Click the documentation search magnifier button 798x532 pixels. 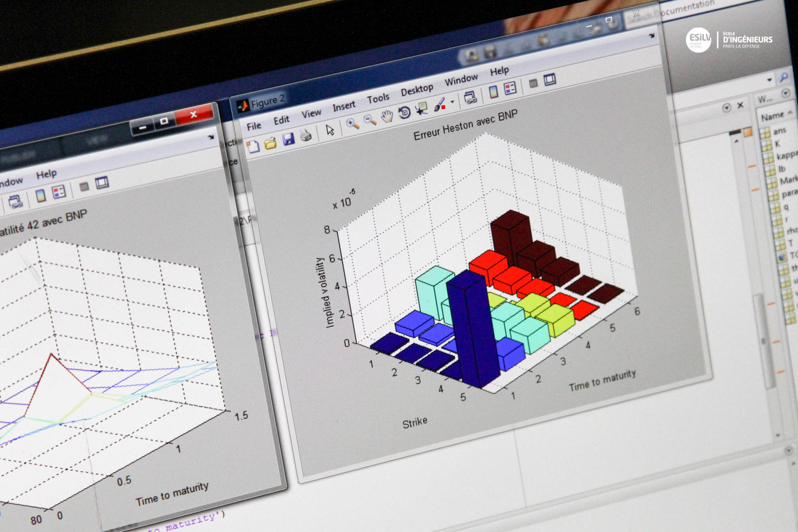click(784, 77)
